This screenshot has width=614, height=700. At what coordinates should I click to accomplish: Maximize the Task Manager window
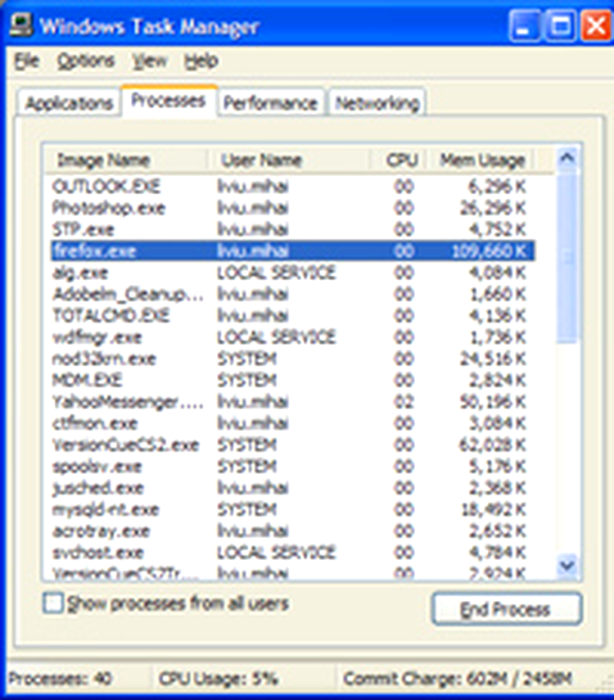click(x=560, y=26)
